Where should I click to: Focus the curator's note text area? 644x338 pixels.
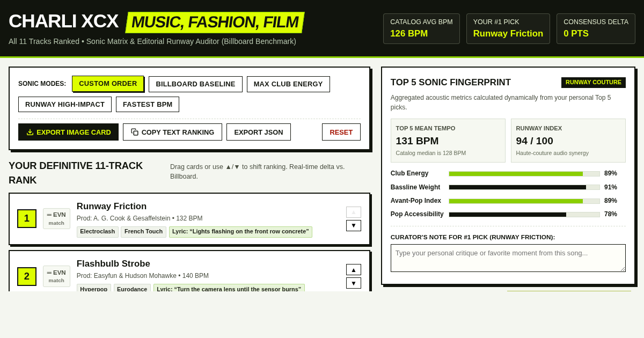(508, 258)
